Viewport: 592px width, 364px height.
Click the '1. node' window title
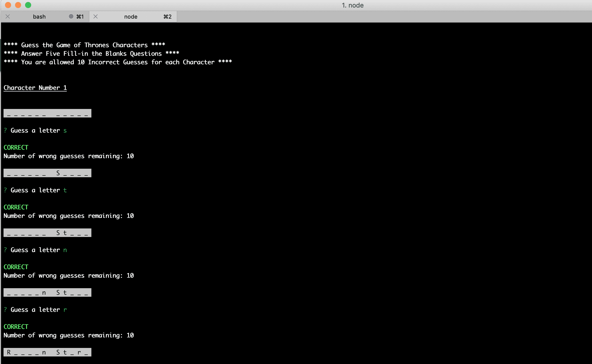pos(352,5)
